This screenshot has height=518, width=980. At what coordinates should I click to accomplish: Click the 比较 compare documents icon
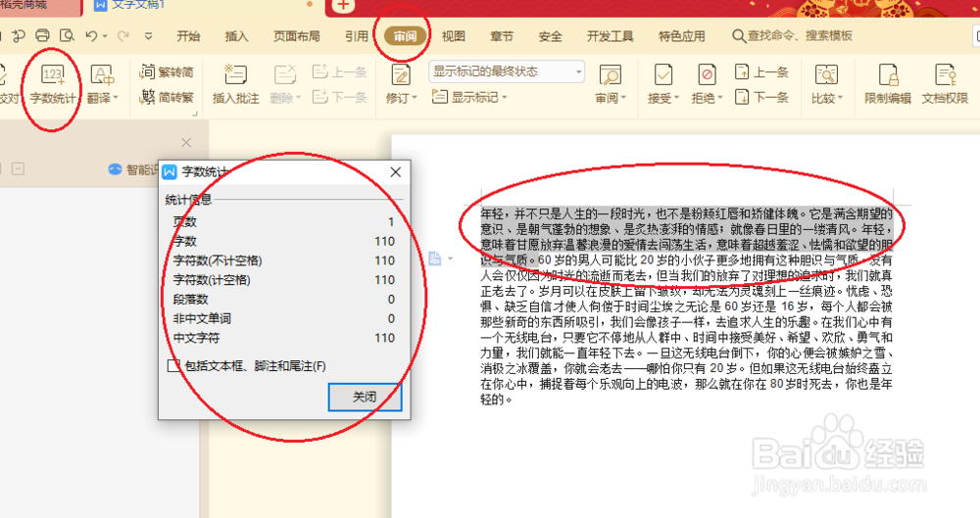pyautogui.click(x=826, y=75)
